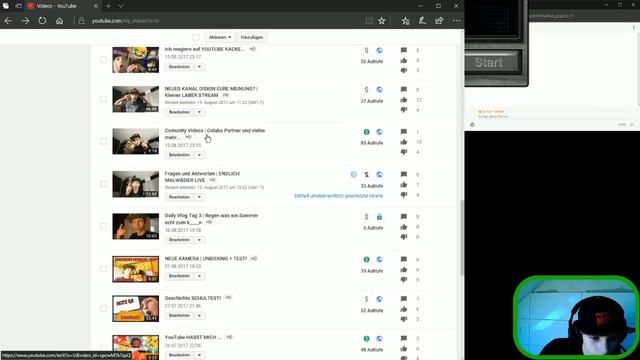Expand Bearbeiten arrow for Fragen und Antworten

[199, 197]
